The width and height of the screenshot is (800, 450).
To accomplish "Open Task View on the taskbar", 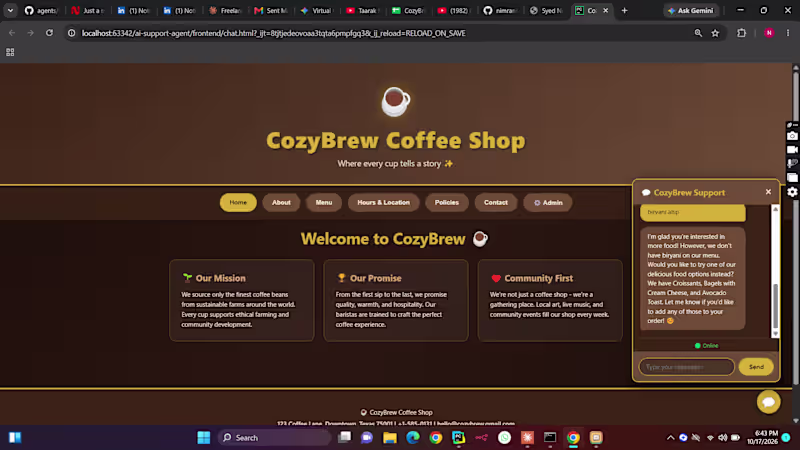I will (344, 437).
